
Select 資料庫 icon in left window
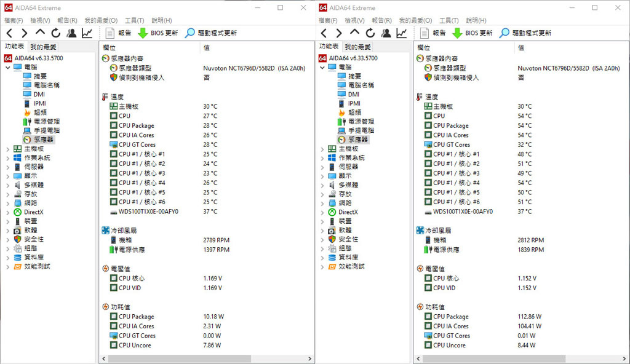click(17, 257)
